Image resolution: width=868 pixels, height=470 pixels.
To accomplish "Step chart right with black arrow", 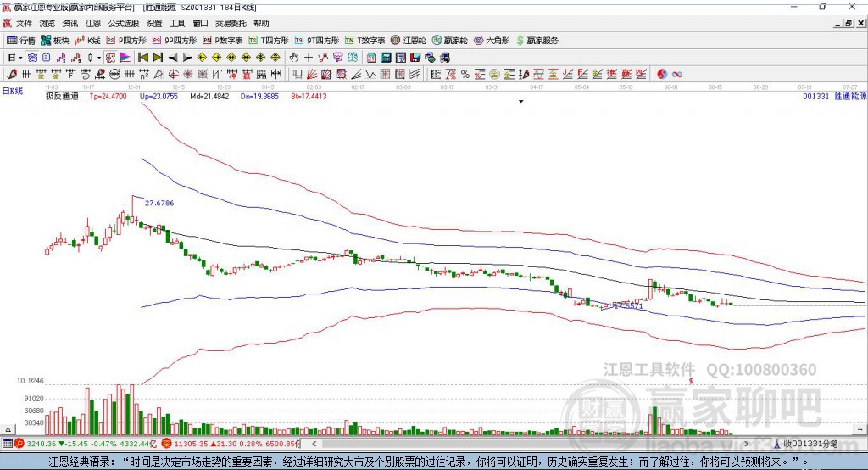I will click(x=187, y=57).
